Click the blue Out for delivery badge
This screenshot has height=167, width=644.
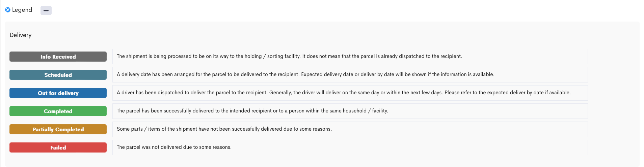click(x=58, y=93)
